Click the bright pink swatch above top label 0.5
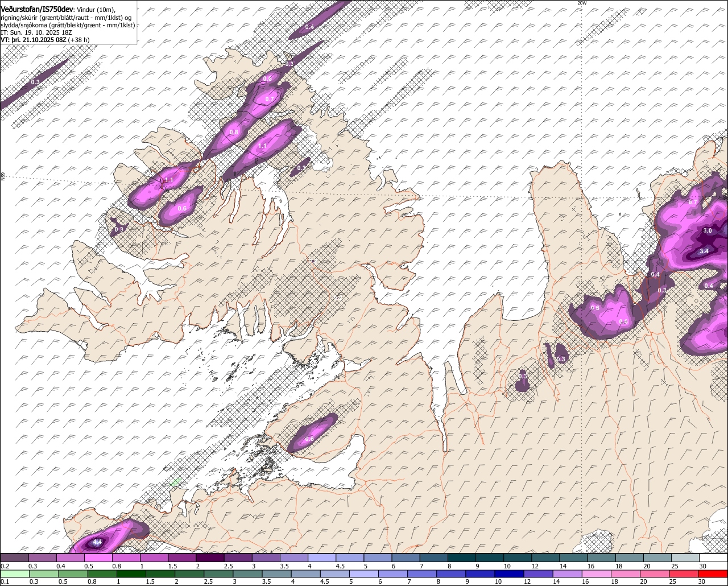728x586 pixels. (x=98, y=558)
